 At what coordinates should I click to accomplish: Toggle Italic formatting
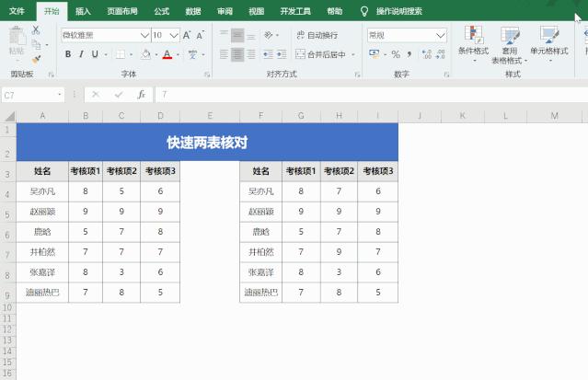pos(81,54)
